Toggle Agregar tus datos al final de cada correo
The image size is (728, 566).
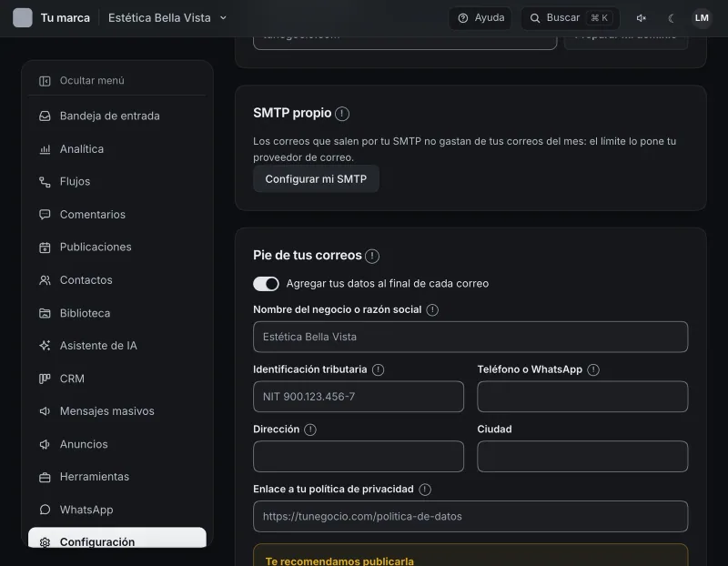pyautogui.click(x=266, y=284)
